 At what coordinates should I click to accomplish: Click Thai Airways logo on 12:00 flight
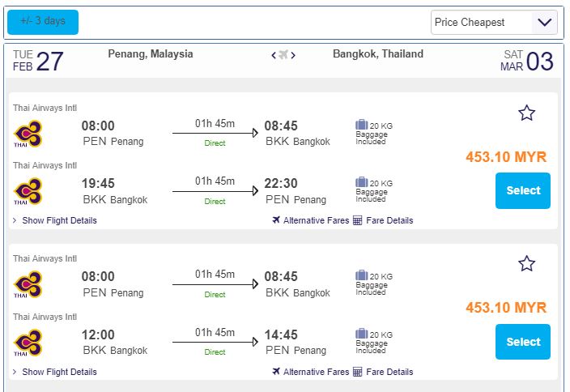(x=28, y=343)
